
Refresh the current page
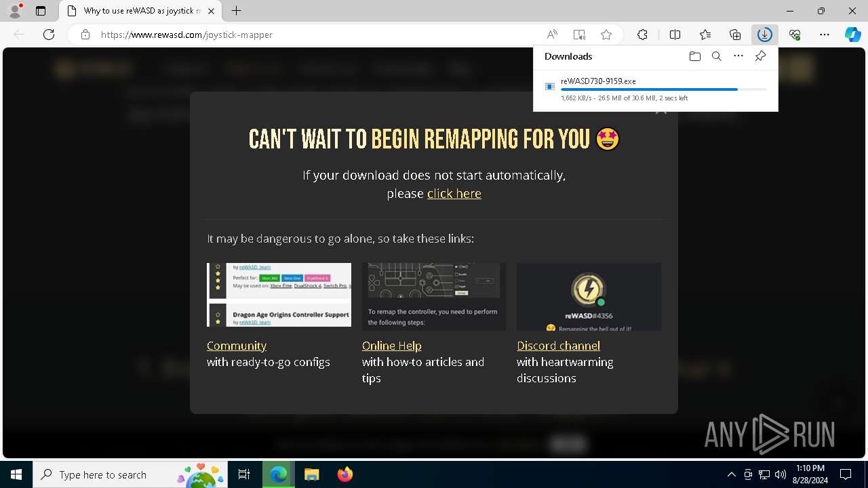tap(49, 35)
